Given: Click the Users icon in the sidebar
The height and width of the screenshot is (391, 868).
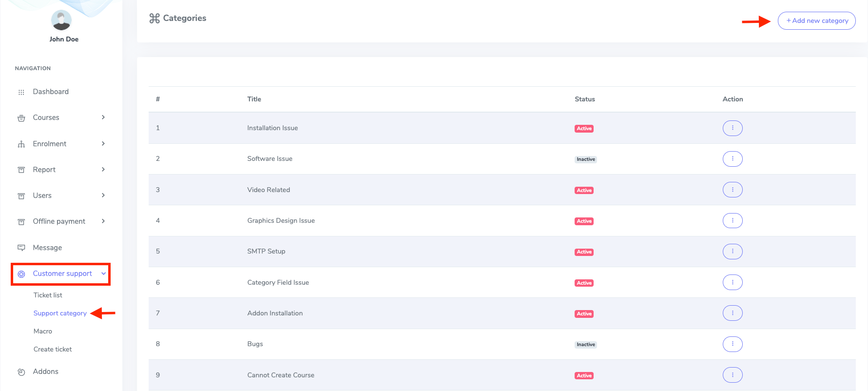Looking at the screenshot, I should pyautogui.click(x=21, y=195).
